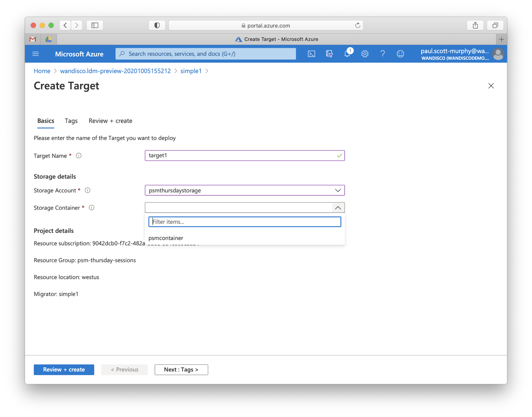The image size is (532, 417).
Task: Click the Filter items input field
Action: point(245,222)
